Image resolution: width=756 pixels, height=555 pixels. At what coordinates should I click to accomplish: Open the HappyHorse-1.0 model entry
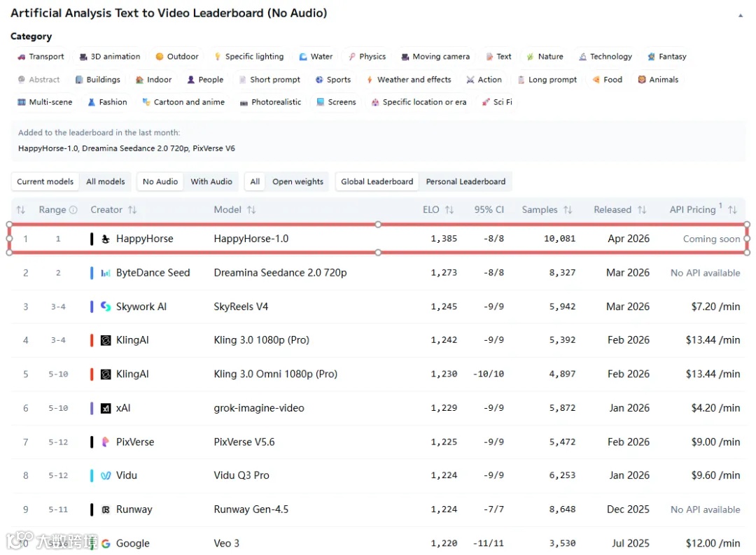tap(251, 239)
